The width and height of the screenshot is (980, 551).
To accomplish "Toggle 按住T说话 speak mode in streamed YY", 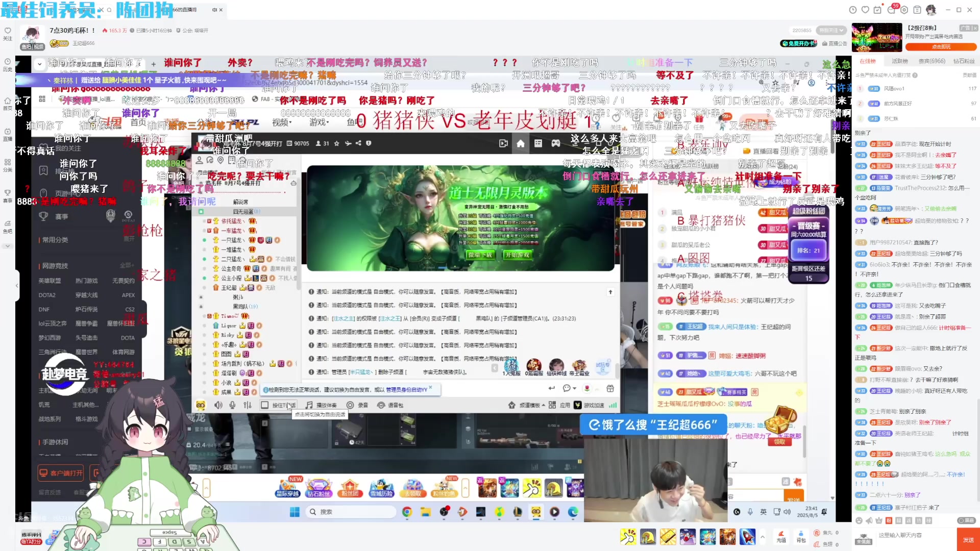I will [x=278, y=405].
